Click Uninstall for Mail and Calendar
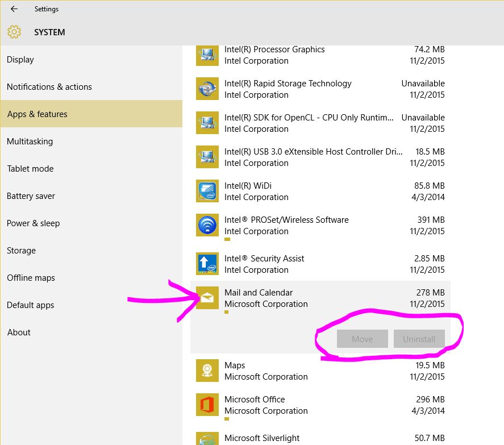Image resolution: width=504 pixels, height=445 pixels. tap(419, 339)
